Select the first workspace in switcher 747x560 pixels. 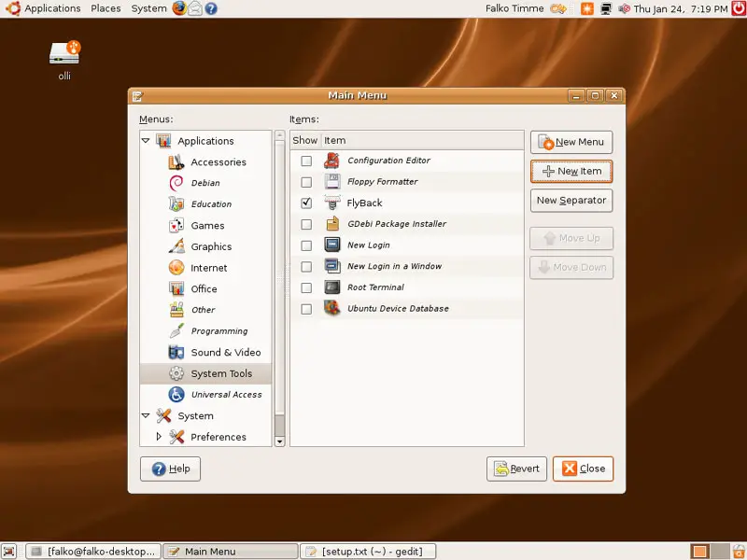point(699,552)
